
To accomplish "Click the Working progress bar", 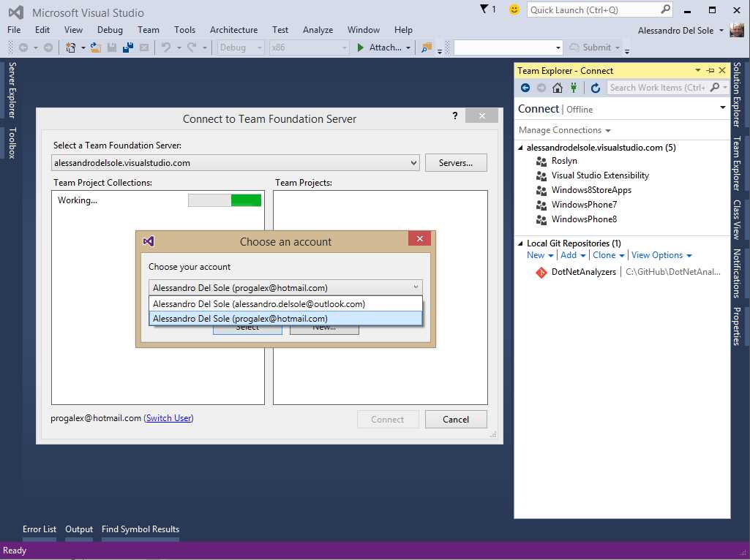I will [x=223, y=200].
